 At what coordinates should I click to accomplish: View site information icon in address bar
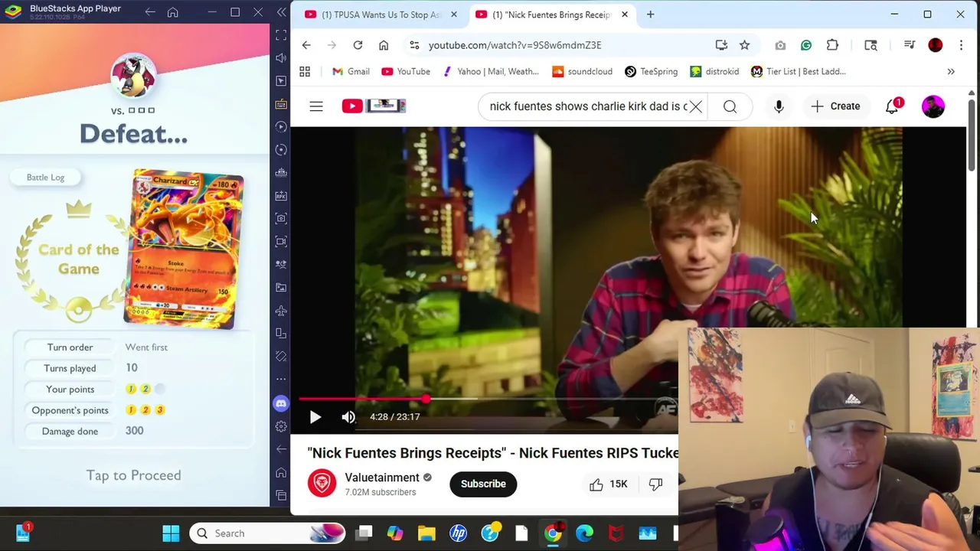[414, 45]
